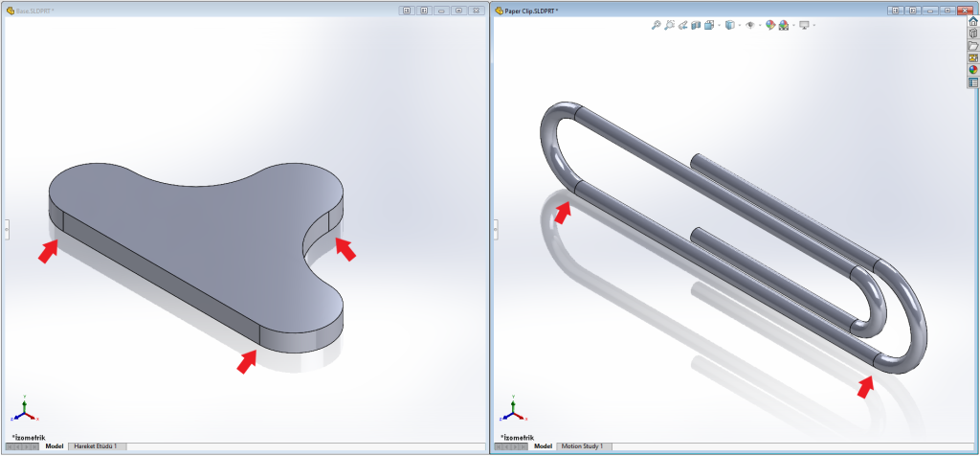Screen dimensions: 980x456
Task: Open the Appearances color ball in task pane
Action: click(x=973, y=70)
